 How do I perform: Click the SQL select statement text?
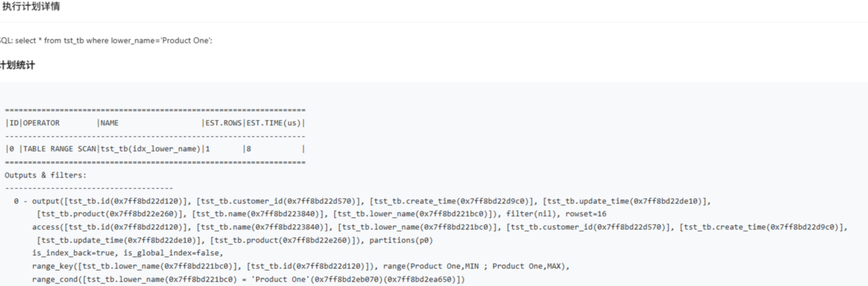click(106, 40)
